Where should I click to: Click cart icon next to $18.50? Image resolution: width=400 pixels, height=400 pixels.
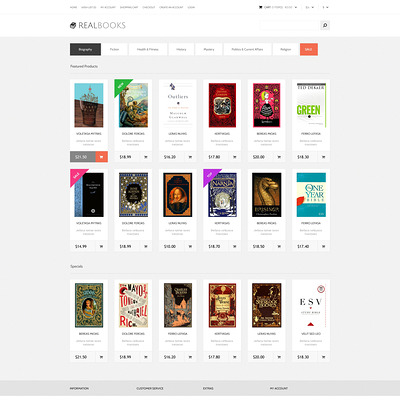pyautogui.click(x=279, y=246)
